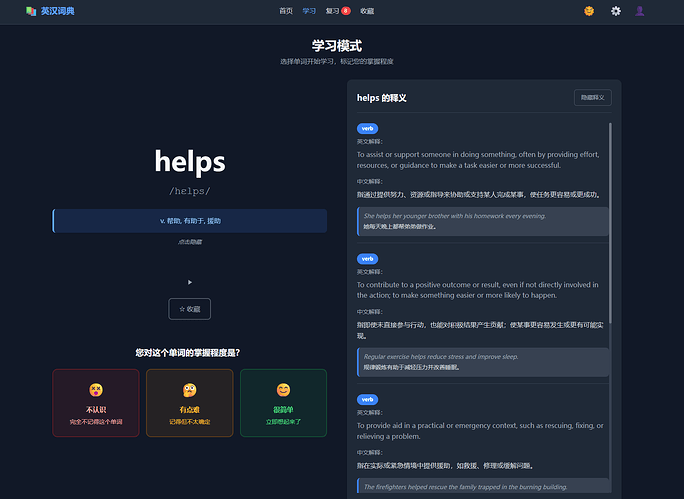Screen dimensions: 684x499
Task: Click the phonetic /helps/ text
Action: [x=190, y=191]
